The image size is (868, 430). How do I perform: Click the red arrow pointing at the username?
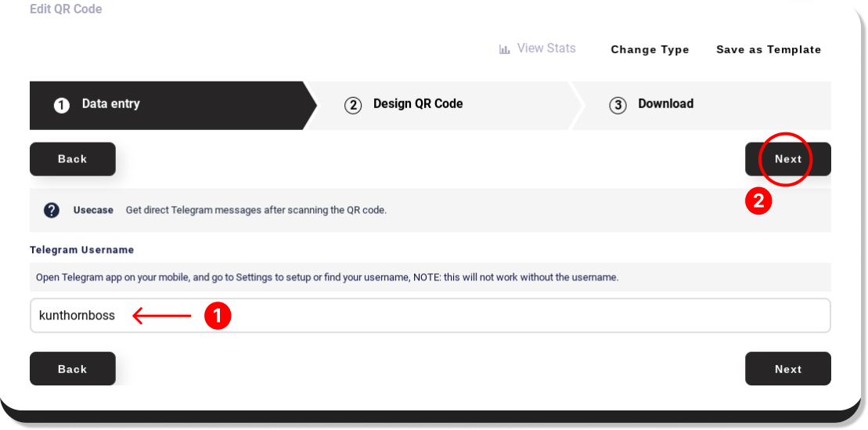(162, 316)
